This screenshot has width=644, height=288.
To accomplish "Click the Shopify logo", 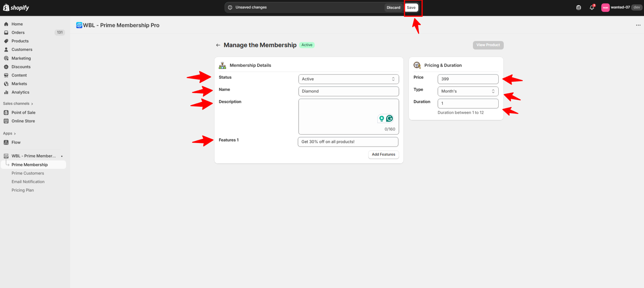I will click(16, 8).
